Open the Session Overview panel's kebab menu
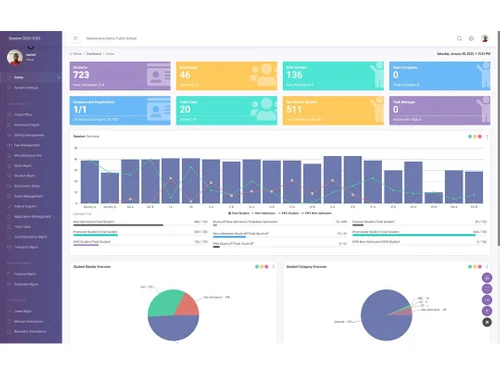The width and height of the screenshot is (500, 375). tap(487, 136)
